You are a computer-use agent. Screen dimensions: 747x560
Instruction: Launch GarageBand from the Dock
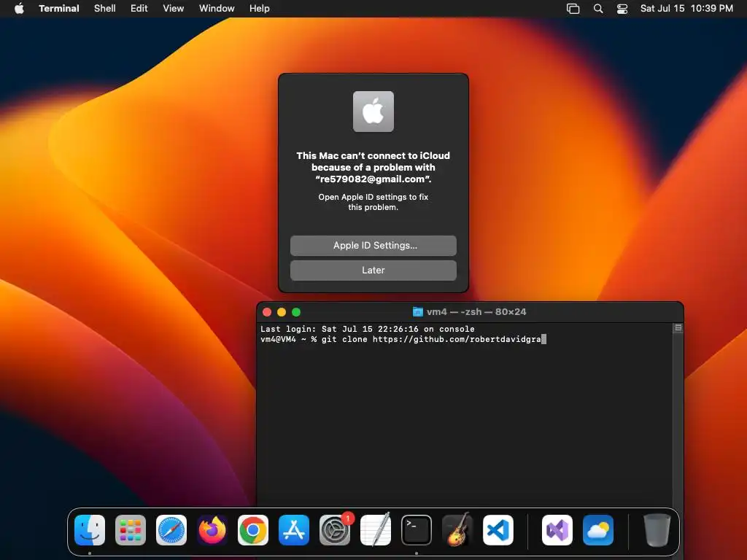pos(457,530)
